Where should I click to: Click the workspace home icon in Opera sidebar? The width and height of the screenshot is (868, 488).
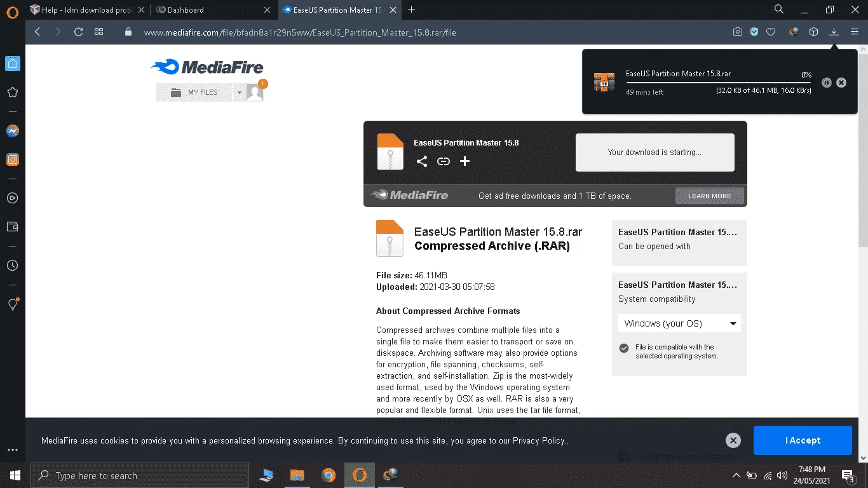(13, 64)
